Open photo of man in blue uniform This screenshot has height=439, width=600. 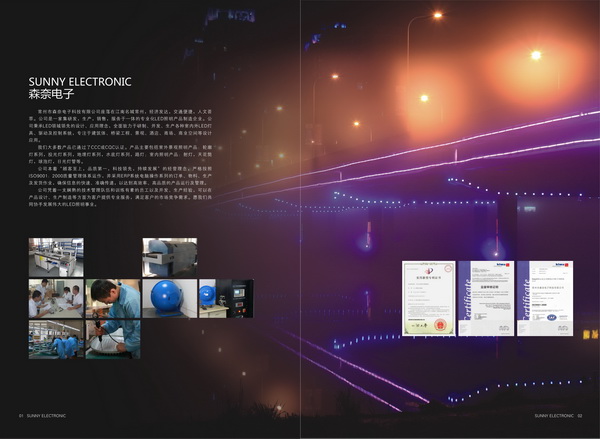point(113,298)
